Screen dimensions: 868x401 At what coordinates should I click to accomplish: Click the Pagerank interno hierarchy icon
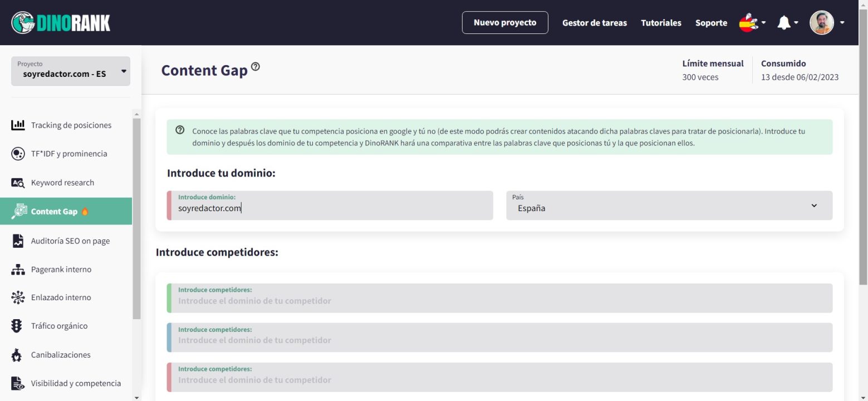pos(18,270)
